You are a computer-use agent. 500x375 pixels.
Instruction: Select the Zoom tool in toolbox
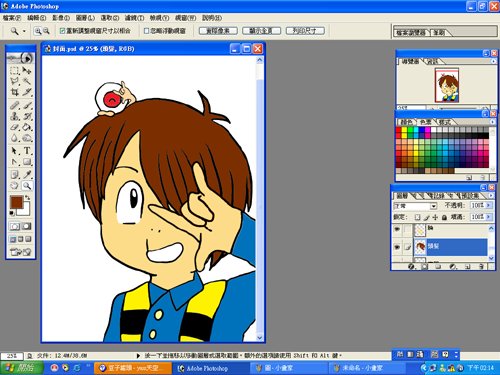(27, 186)
